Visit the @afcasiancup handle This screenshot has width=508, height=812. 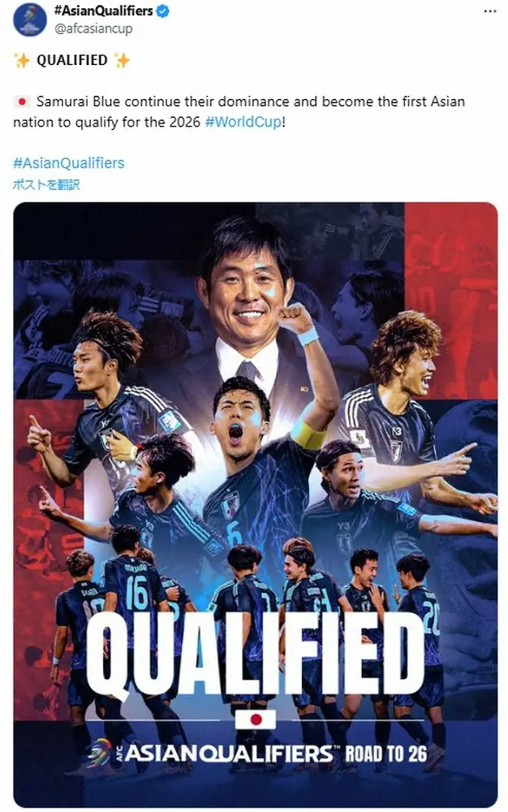(x=93, y=28)
